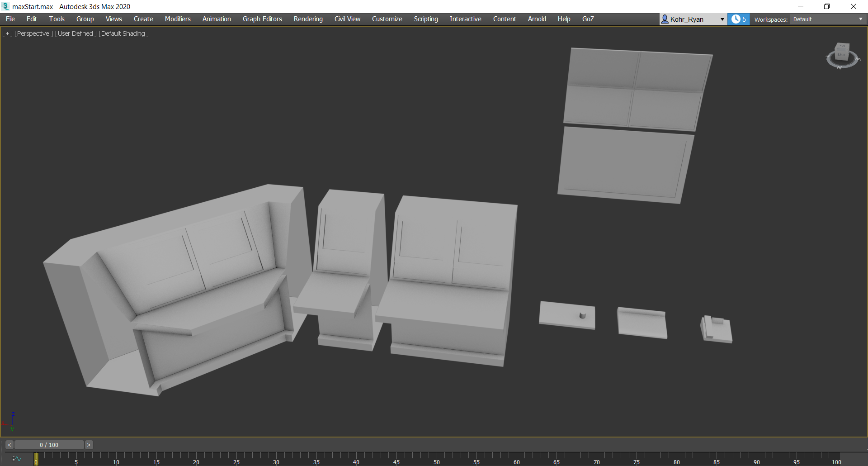The image size is (868, 466).
Task: Open the Mini Curve Editor icon
Action: 17,459
